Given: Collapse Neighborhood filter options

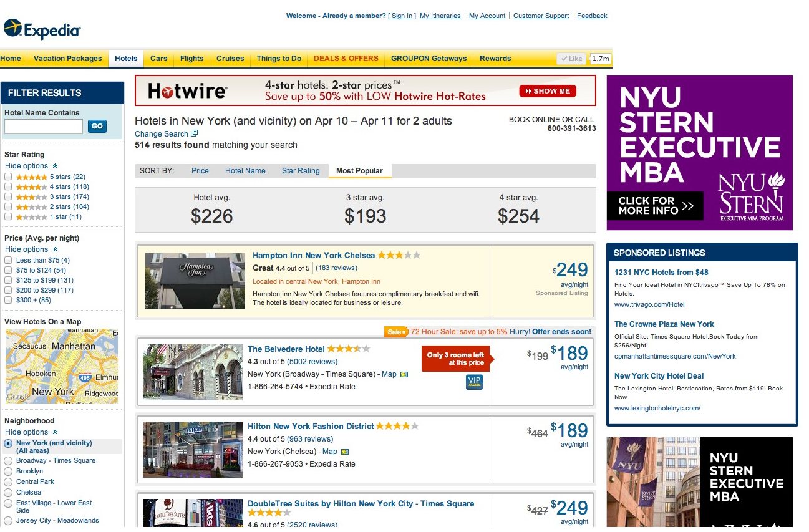Looking at the screenshot, I should [x=31, y=432].
